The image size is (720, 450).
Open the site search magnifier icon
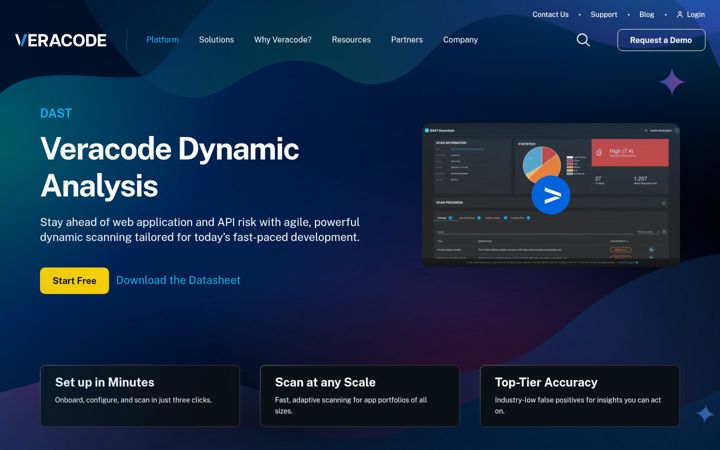[583, 40]
